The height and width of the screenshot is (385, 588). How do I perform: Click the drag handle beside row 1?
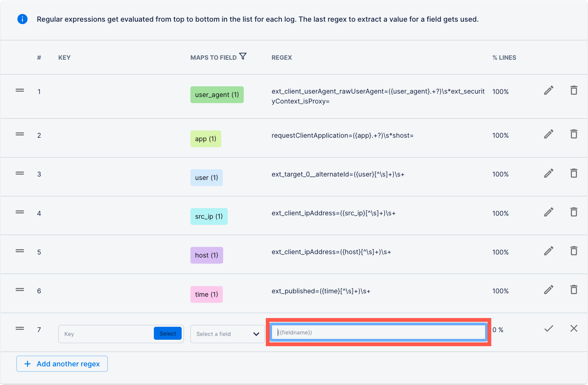(19, 90)
